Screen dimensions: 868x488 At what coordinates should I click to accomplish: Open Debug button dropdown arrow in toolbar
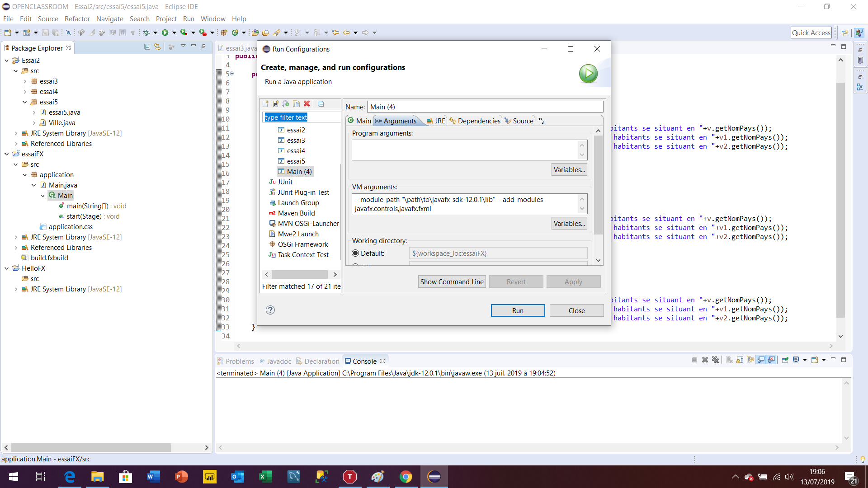[155, 33]
